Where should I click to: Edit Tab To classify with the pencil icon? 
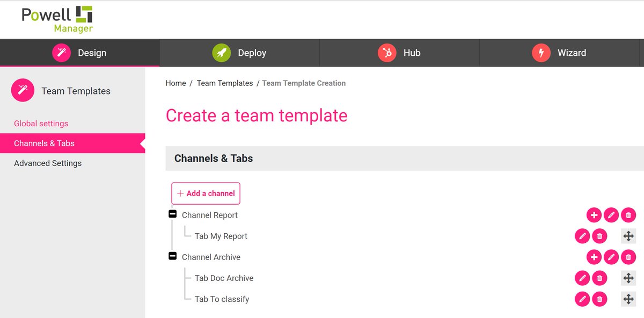click(x=582, y=299)
